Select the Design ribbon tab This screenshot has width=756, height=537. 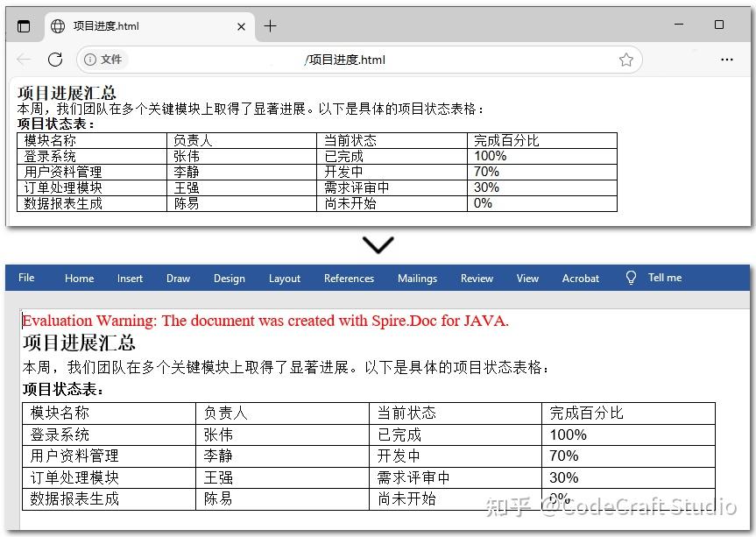coord(229,278)
